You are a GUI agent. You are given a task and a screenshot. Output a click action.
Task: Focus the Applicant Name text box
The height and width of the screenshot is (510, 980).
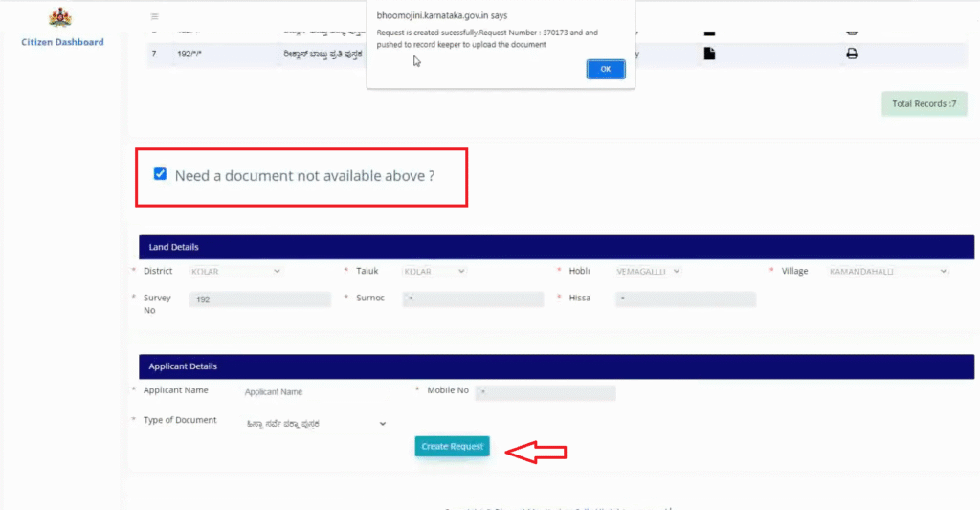[316, 392]
